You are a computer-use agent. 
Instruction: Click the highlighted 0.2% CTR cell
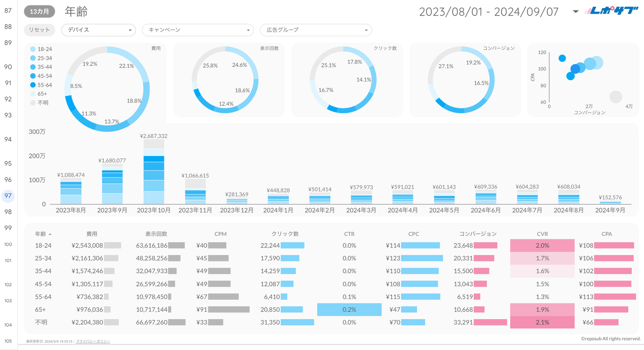tap(349, 309)
